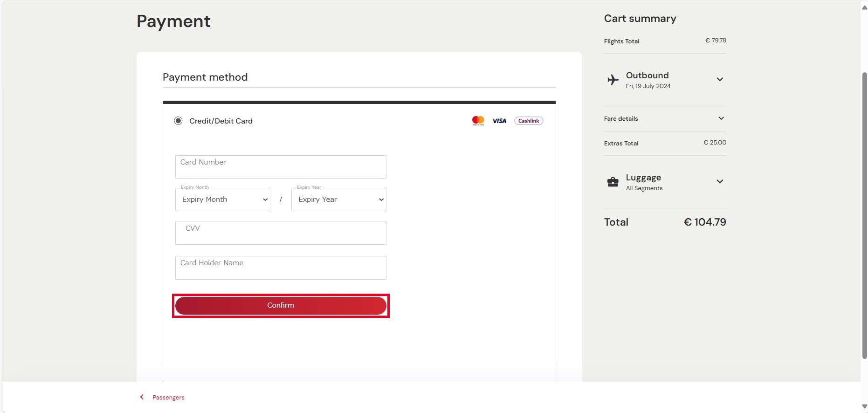
Task: Focus the Card Holder Name field
Action: click(x=281, y=268)
